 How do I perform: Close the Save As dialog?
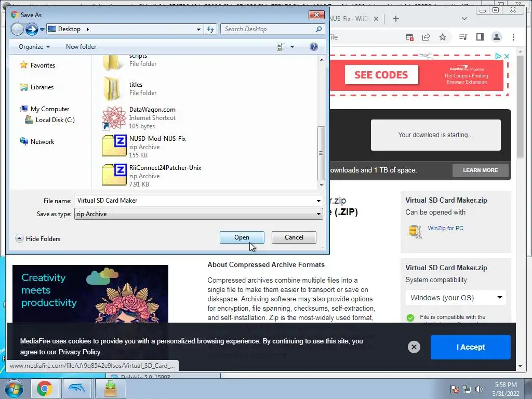pyautogui.click(x=316, y=15)
